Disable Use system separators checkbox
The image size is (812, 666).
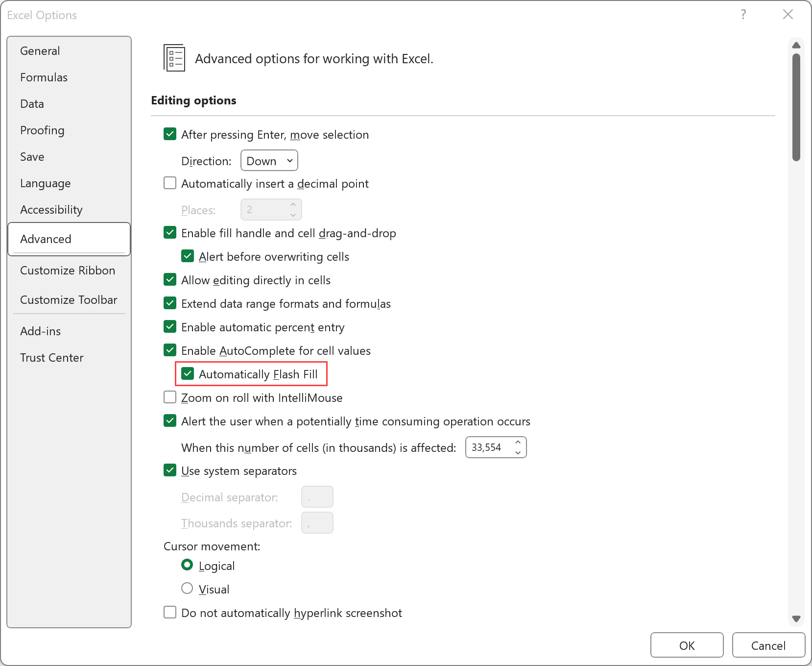tap(170, 470)
